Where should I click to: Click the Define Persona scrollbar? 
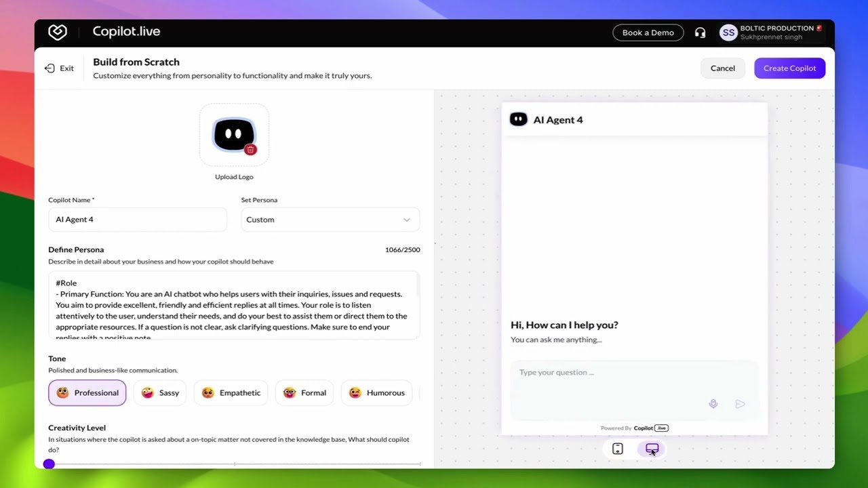tap(418, 286)
